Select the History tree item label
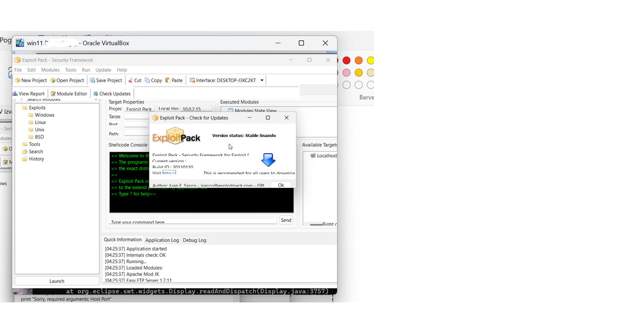Screen dimensions: 644x336 tap(37, 159)
